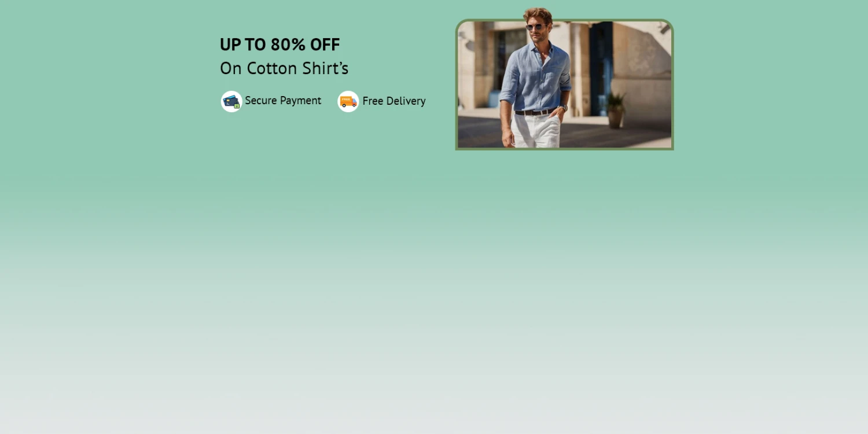
Task: Open the On Cotton Shirt's offer text
Action: pos(284,68)
